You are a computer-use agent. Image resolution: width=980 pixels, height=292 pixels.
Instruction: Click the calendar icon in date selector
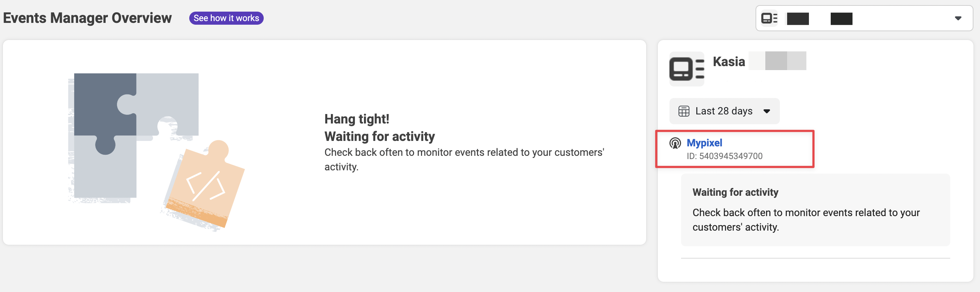click(684, 111)
